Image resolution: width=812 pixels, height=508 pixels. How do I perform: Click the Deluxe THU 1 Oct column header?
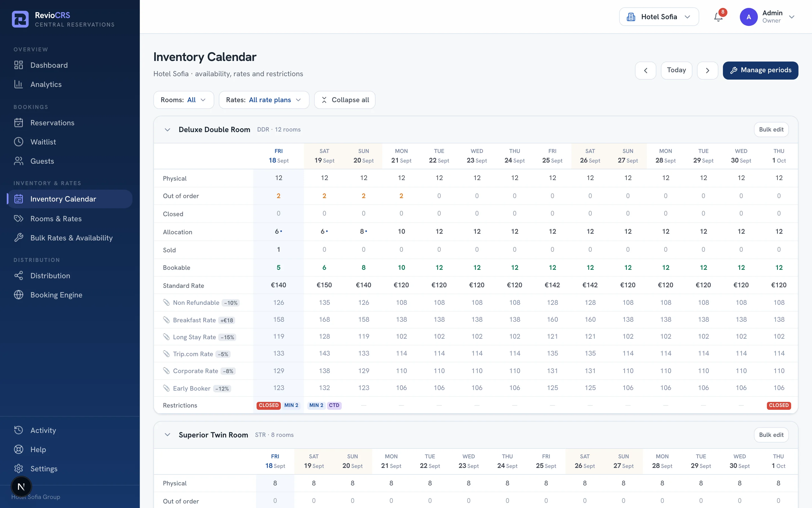click(x=779, y=156)
